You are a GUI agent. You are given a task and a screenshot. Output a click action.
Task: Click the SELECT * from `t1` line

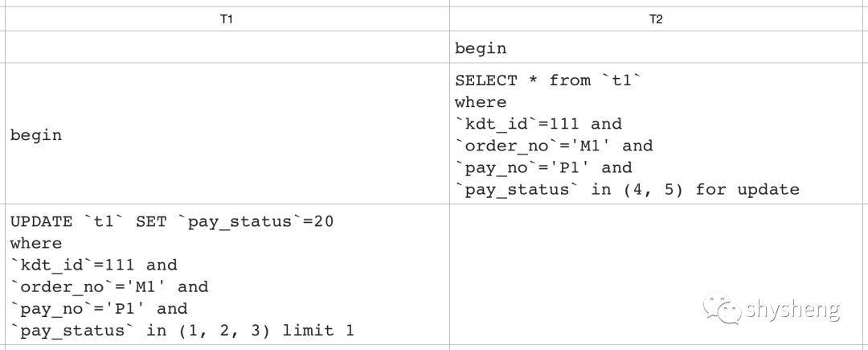547,80
